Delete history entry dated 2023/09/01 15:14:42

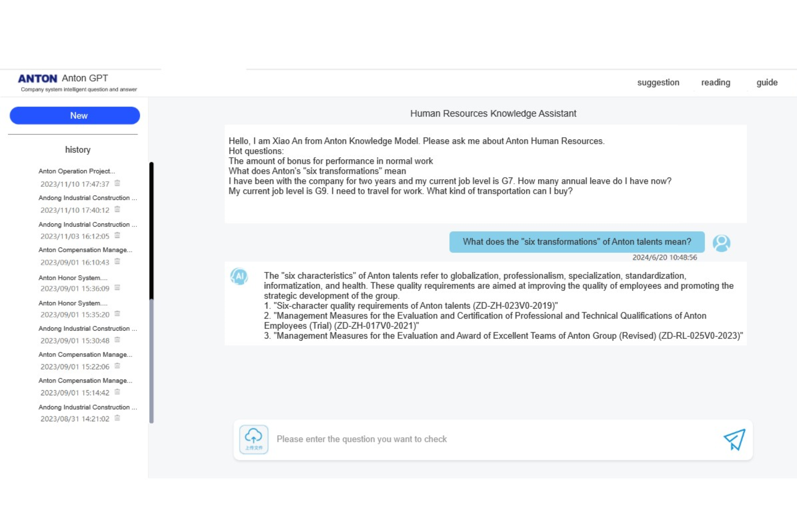click(117, 392)
